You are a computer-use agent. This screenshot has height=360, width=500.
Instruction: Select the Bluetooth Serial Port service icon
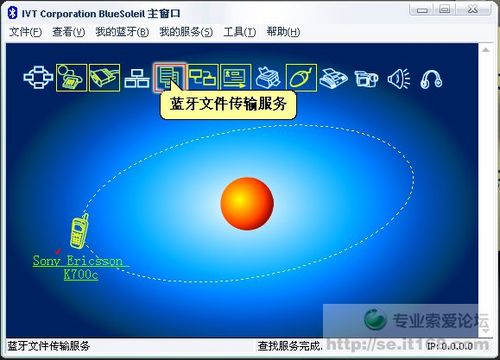(x=104, y=78)
